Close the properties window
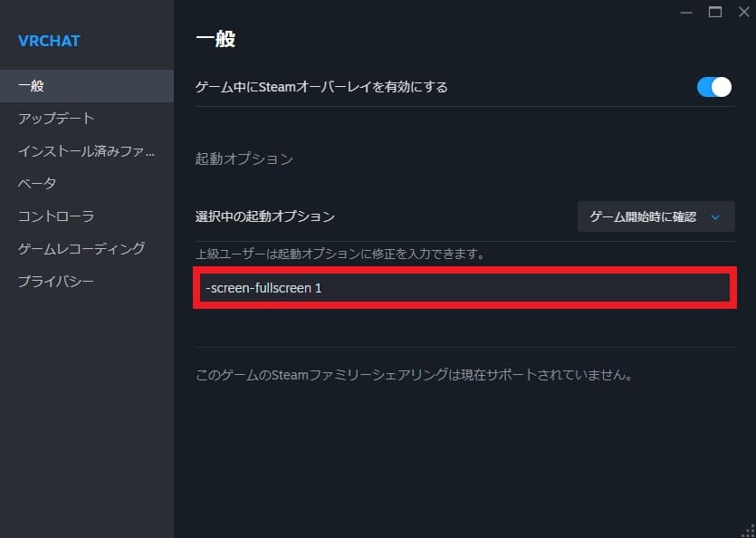756x538 pixels. pyautogui.click(x=744, y=13)
